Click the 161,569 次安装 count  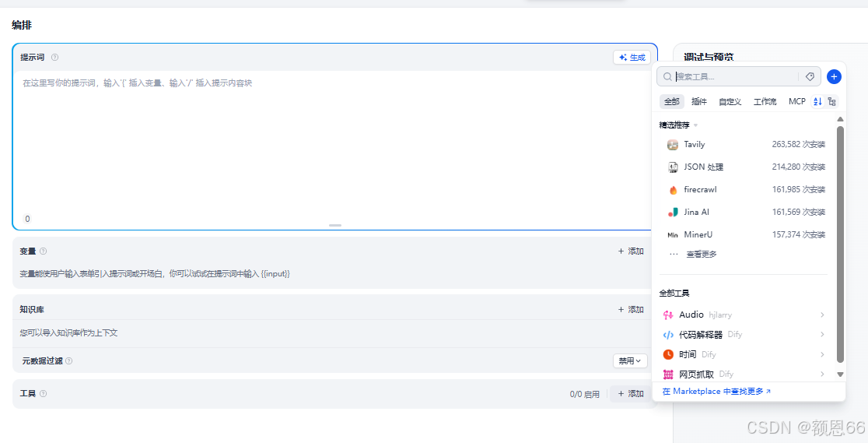pyautogui.click(x=799, y=212)
